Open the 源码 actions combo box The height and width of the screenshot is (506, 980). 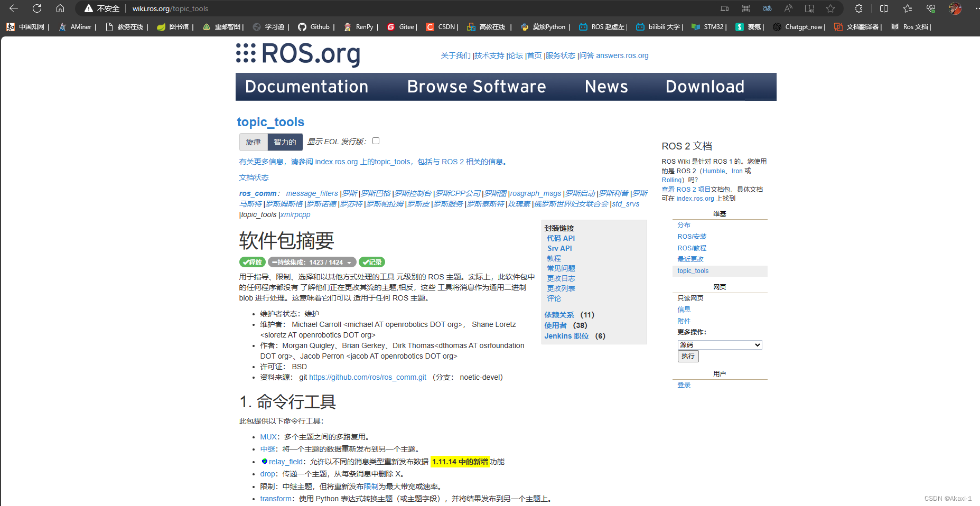(719, 344)
